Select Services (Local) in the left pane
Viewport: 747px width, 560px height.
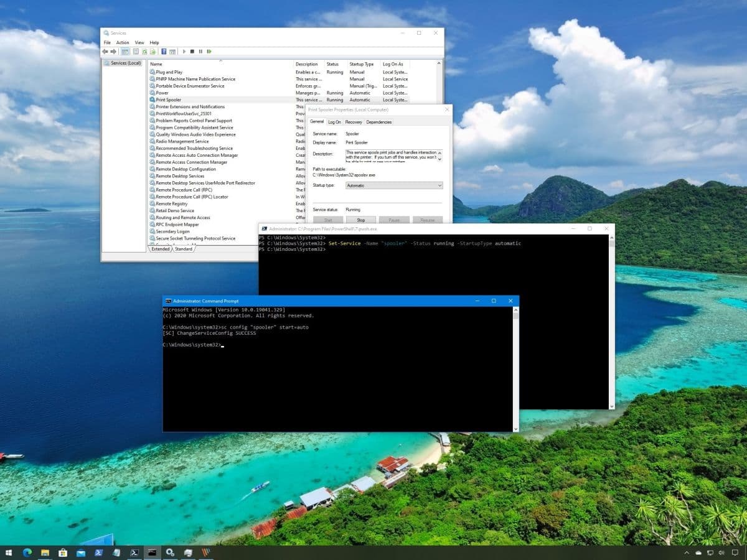click(x=123, y=63)
